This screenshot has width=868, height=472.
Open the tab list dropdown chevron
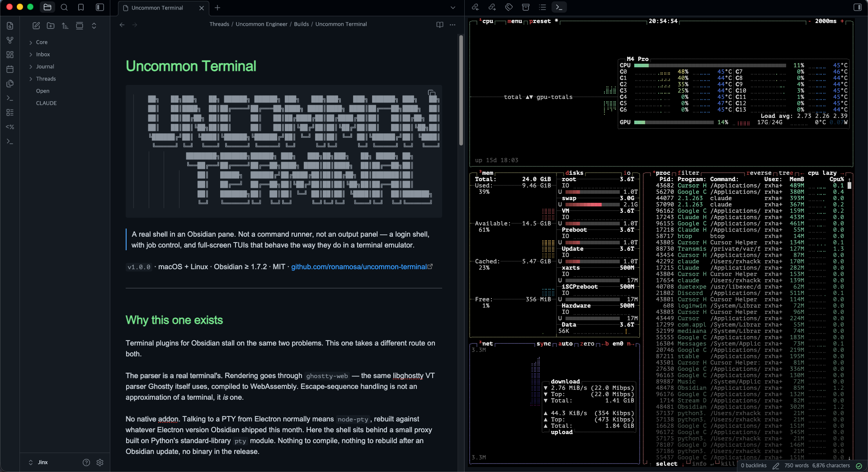(453, 8)
